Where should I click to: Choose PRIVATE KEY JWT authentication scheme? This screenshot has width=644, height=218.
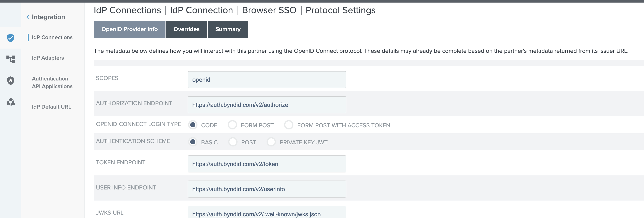[x=271, y=142]
